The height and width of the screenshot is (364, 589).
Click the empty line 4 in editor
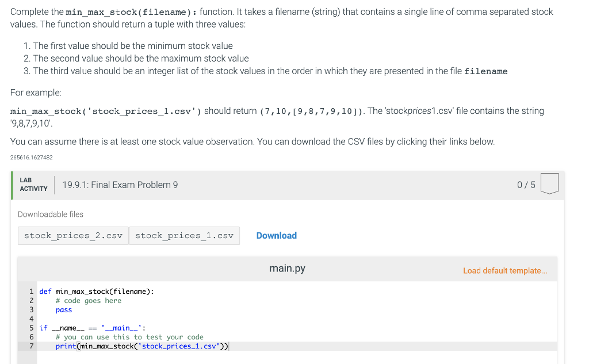click(297, 319)
